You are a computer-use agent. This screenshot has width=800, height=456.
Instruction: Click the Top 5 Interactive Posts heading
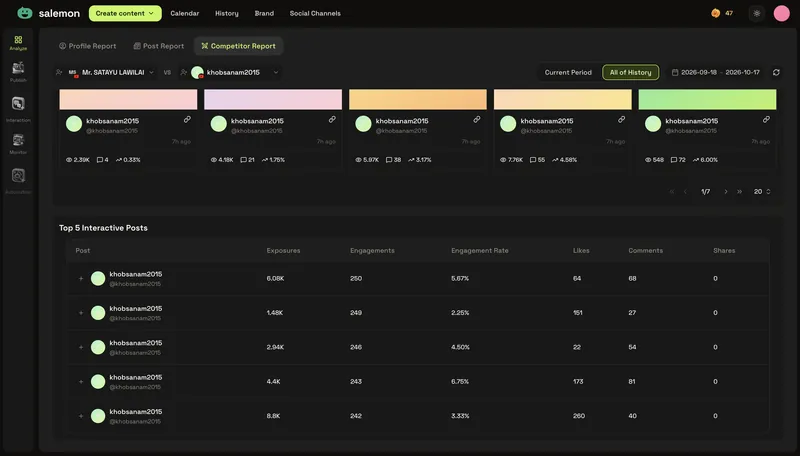[x=103, y=228]
